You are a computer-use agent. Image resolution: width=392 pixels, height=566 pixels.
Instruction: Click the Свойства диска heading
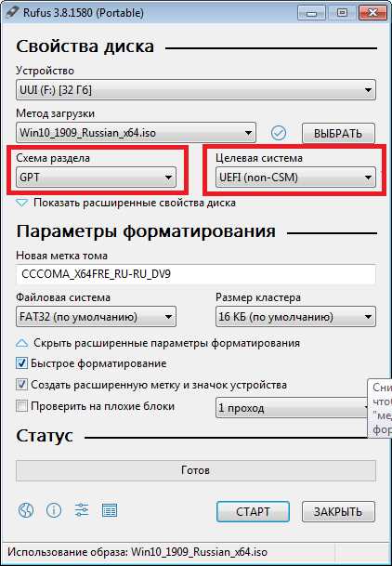click(85, 46)
